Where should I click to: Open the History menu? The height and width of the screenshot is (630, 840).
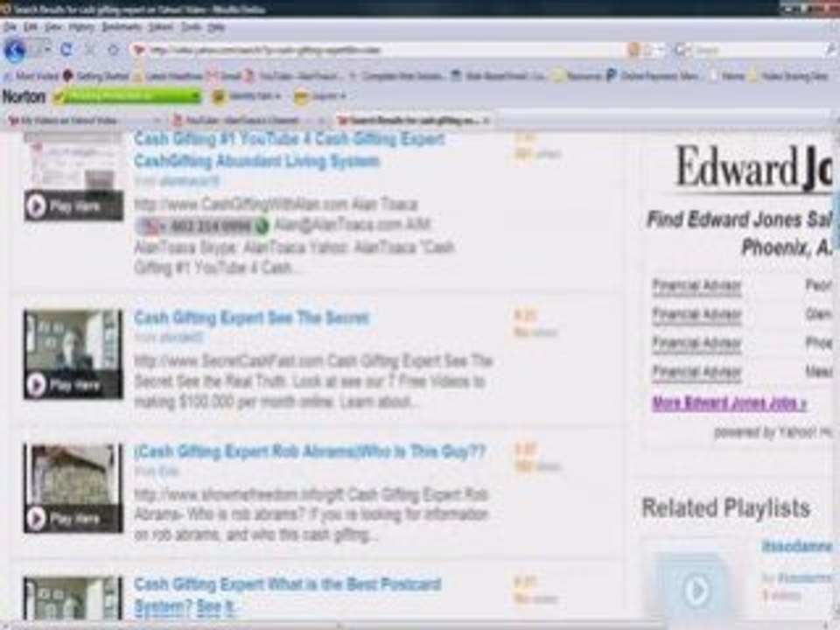[x=81, y=27]
